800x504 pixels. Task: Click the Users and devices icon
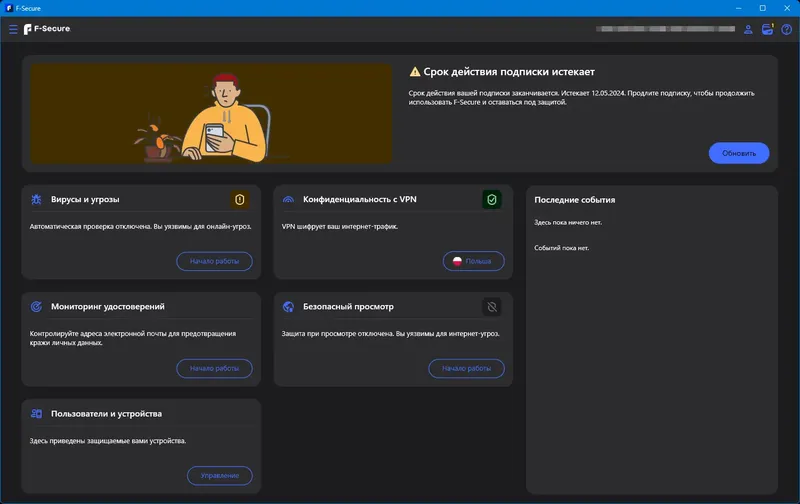(36, 414)
